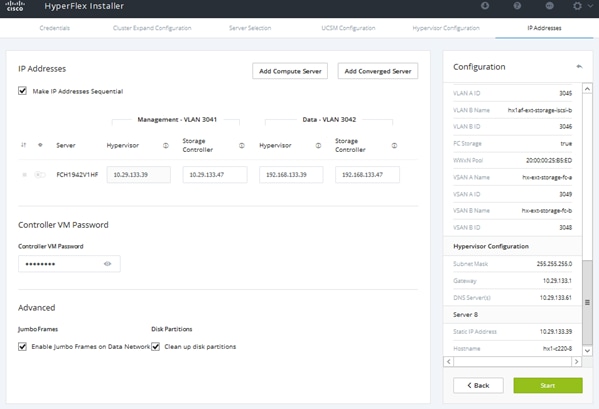Click the sort icon in server table header
Image resolution: width=599 pixels, height=409 pixels.
click(x=24, y=145)
